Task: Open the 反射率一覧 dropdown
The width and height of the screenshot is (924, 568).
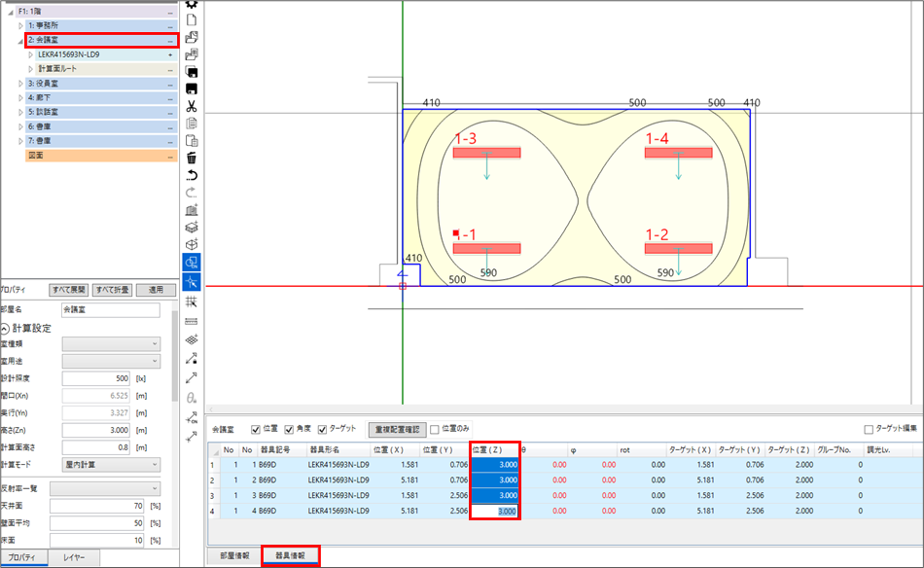Action: pyautogui.click(x=105, y=488)
